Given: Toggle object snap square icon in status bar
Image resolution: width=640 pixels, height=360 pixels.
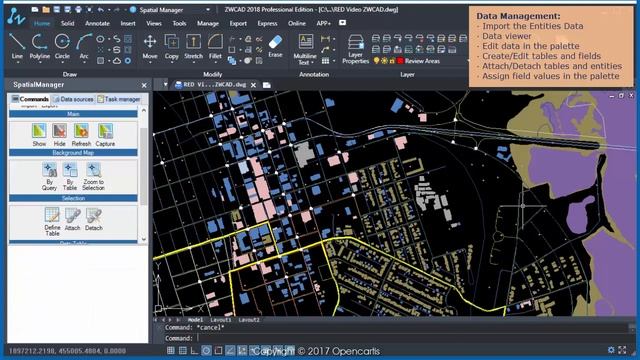Looking at the screenshot, I should [218, 350].
